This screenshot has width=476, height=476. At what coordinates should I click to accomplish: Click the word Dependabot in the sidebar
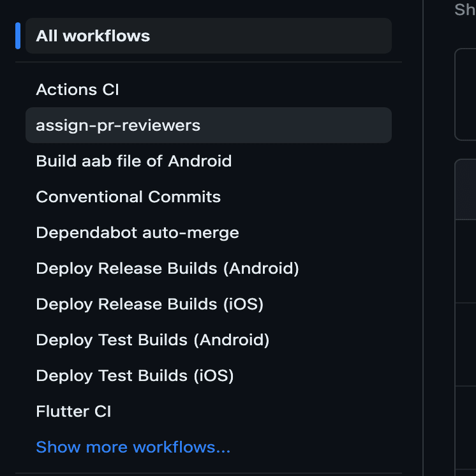pos(87,233)
